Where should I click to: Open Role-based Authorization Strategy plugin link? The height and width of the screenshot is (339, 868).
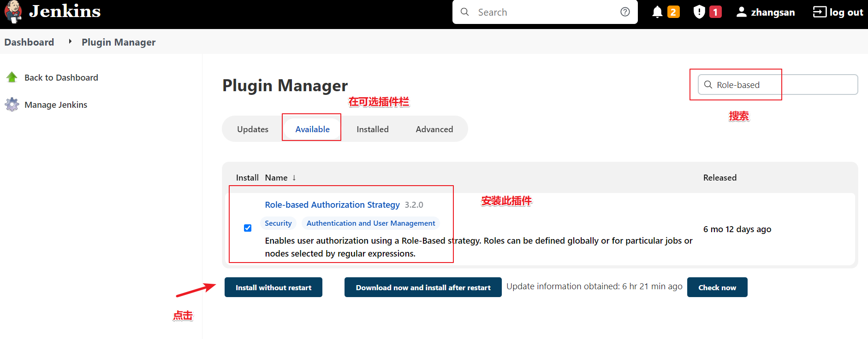pos(332,205)
